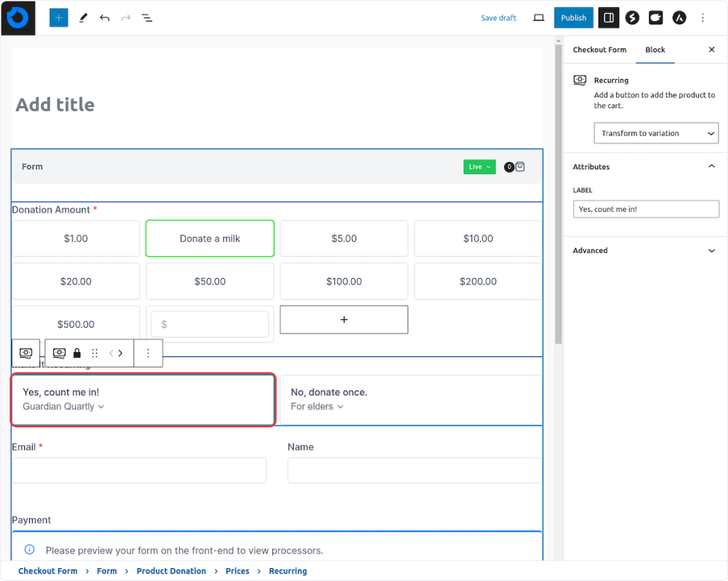Switch to the Checkout Form tab
This screenshot has width=728, height=581.
599,50
